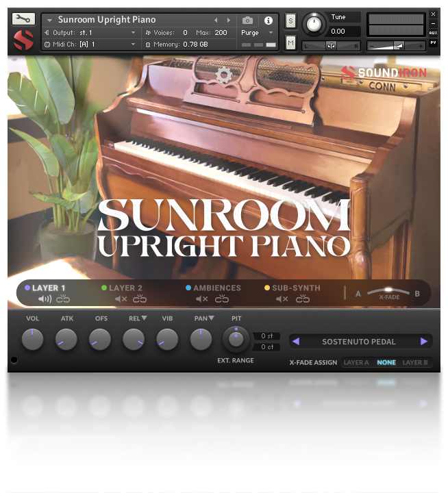
Task: Open the REL dropdown triangle
Action: [x=144, y=318]
